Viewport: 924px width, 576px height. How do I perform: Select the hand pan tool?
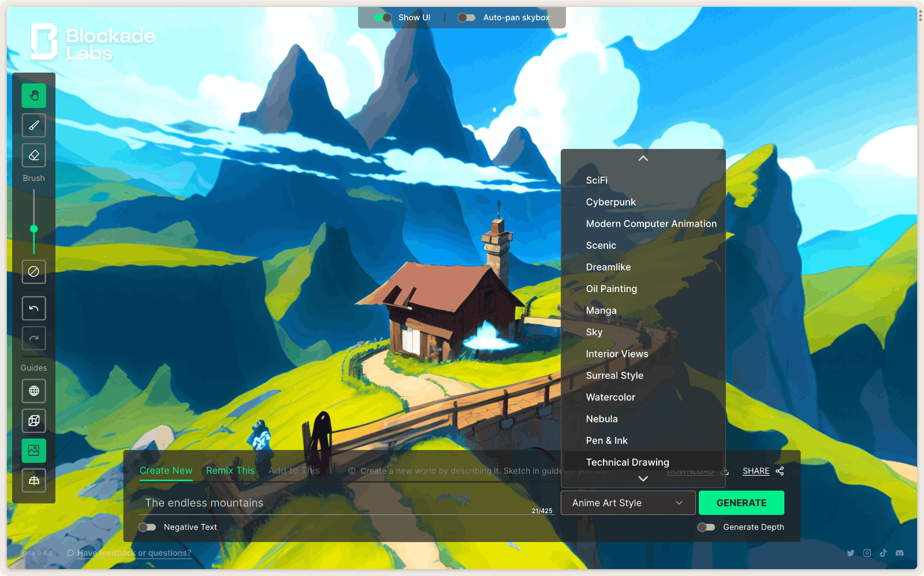coord(34,96)
